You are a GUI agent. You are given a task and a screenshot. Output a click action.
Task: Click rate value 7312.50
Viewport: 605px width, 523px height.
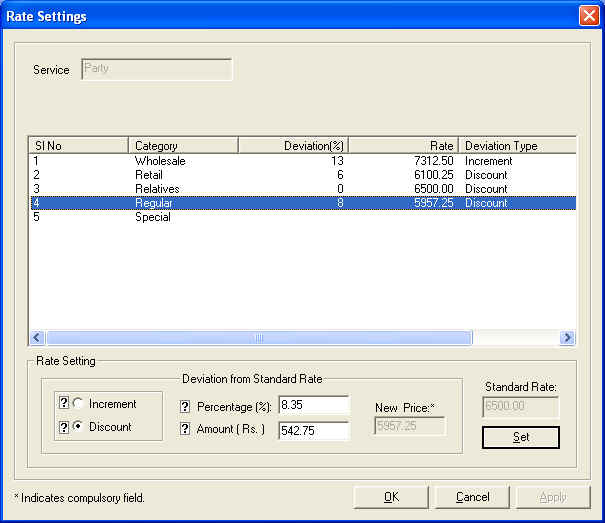pyautogui.click(x=434, y=161)
